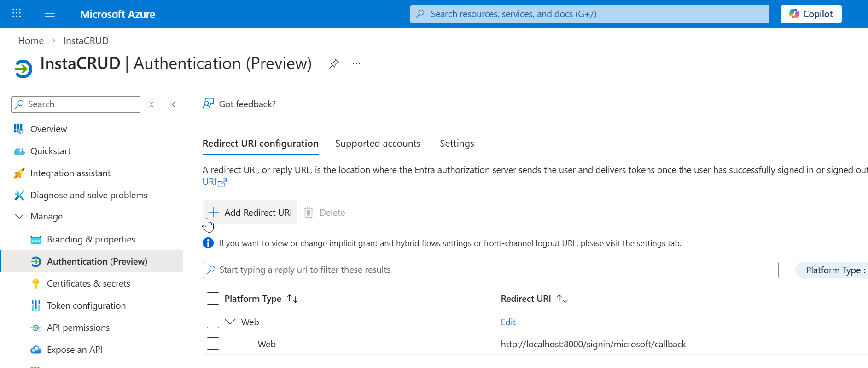The width and height of the screenshot is (868, 368).
Task: Select the localhost callback URI row checkbox
Action: [213, 344]
